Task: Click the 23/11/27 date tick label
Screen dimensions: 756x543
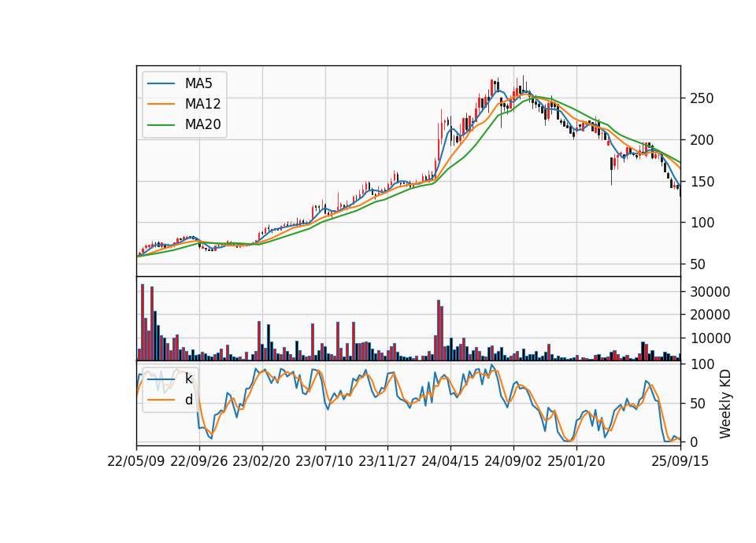Action: click(x=387, y=462)
